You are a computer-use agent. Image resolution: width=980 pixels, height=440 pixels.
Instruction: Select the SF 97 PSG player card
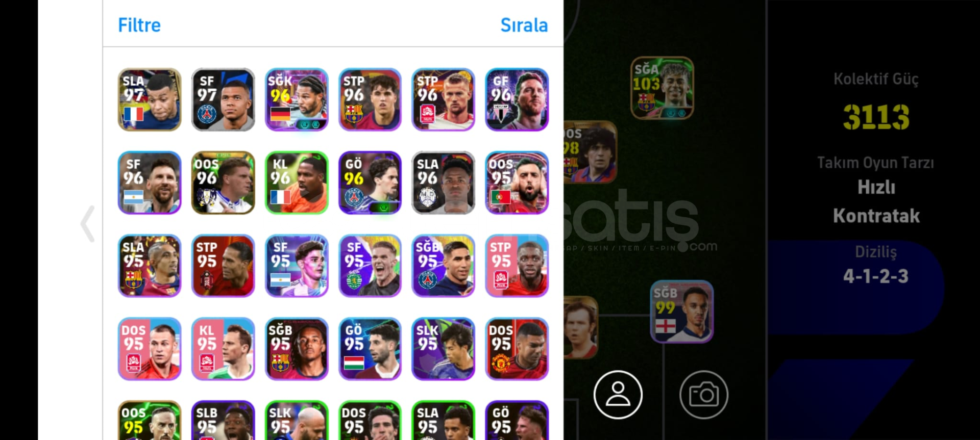pyautogui.click(x=223, y=99)
